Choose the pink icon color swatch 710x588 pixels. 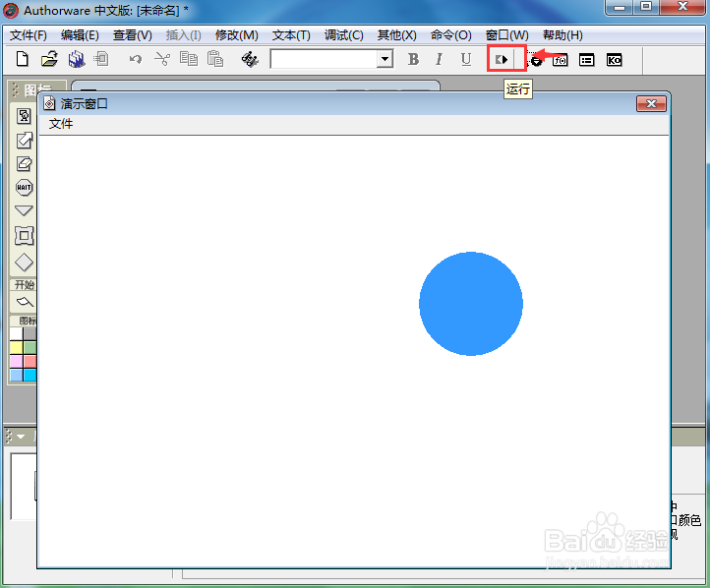click(17, 361)
